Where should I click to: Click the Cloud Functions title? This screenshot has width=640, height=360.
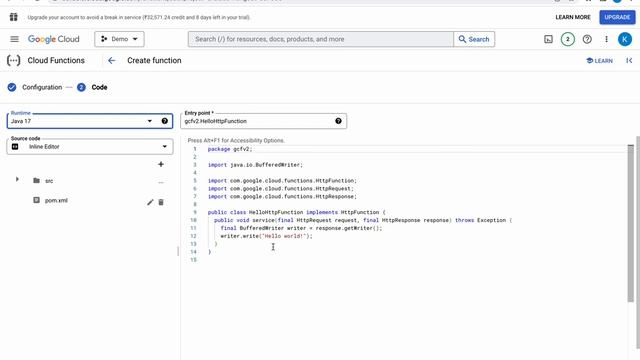(x=56, y=60)
